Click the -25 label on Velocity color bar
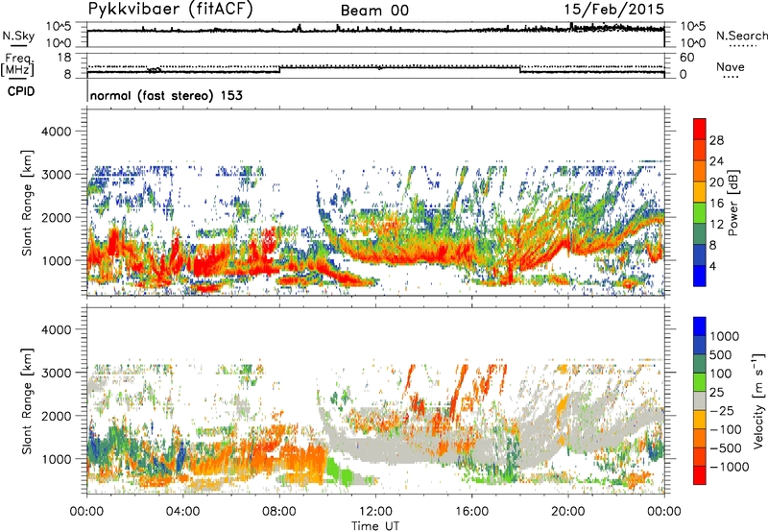 [722, 411]
